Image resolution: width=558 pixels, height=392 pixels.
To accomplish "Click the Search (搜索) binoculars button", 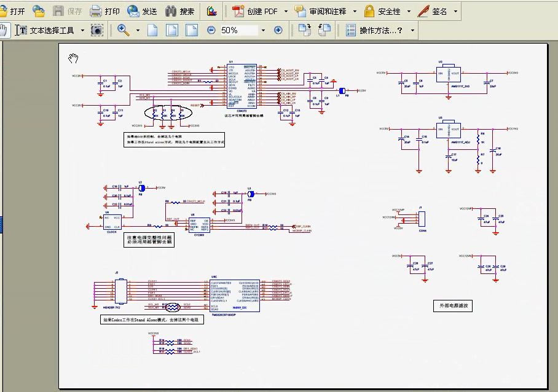I will 179,11.
